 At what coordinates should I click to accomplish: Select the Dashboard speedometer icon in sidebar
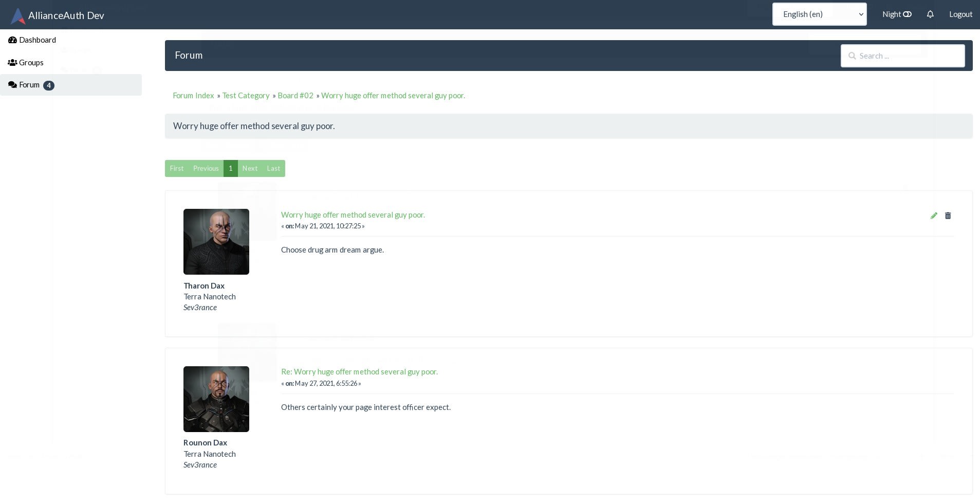coord(12,40)
